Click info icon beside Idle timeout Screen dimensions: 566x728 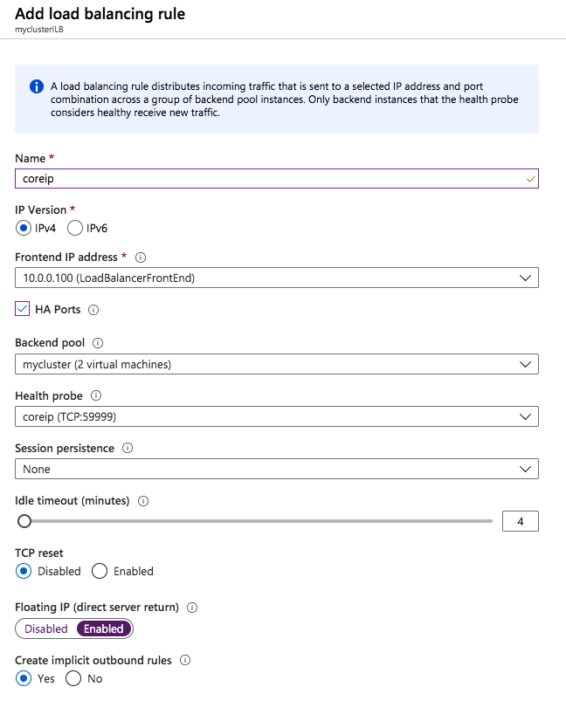[143, 501]
